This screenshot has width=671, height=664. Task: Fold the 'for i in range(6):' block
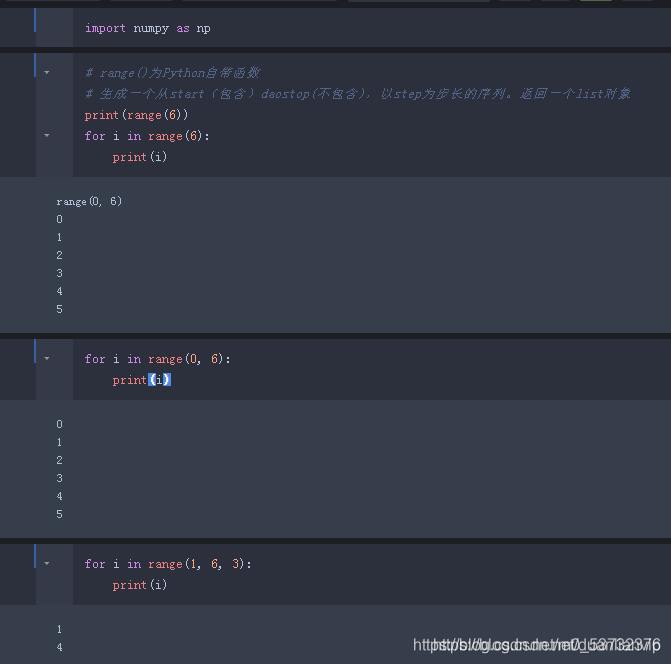tap(47, 136)
